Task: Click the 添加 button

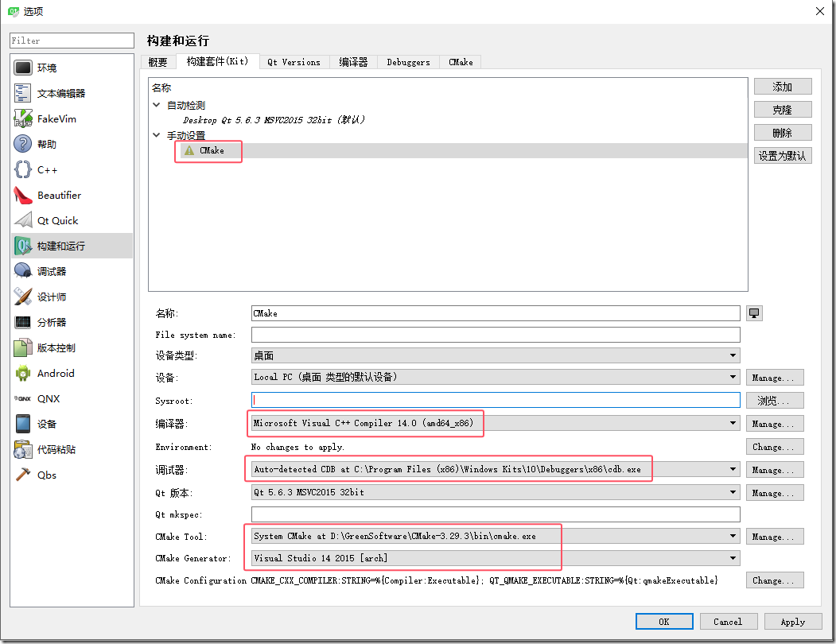Action: 783,87
